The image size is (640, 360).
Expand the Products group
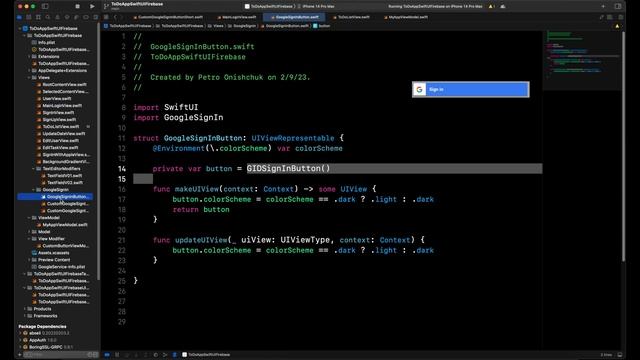[24, 309]
